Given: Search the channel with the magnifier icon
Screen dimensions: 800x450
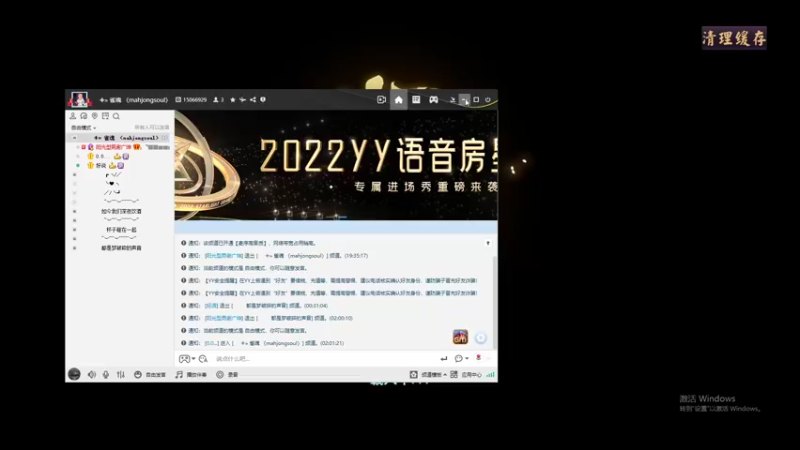Looking at the screenshot, I should pos(116,116).
